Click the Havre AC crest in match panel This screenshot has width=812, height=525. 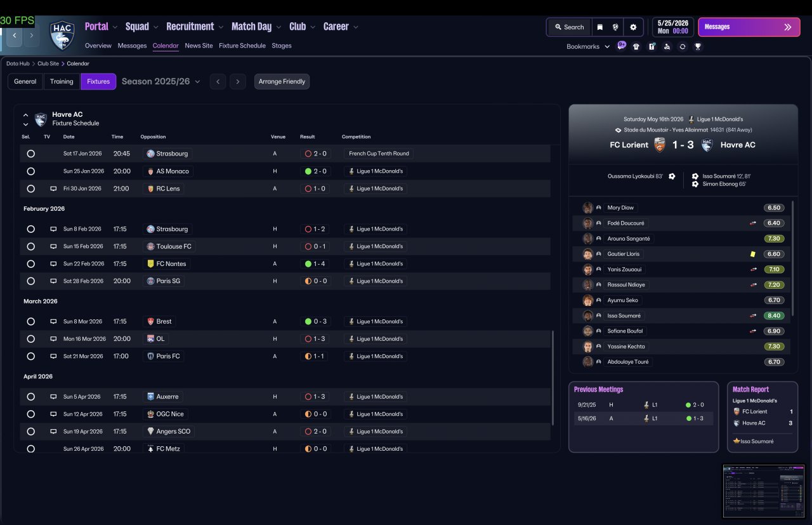tap(707, 145)
